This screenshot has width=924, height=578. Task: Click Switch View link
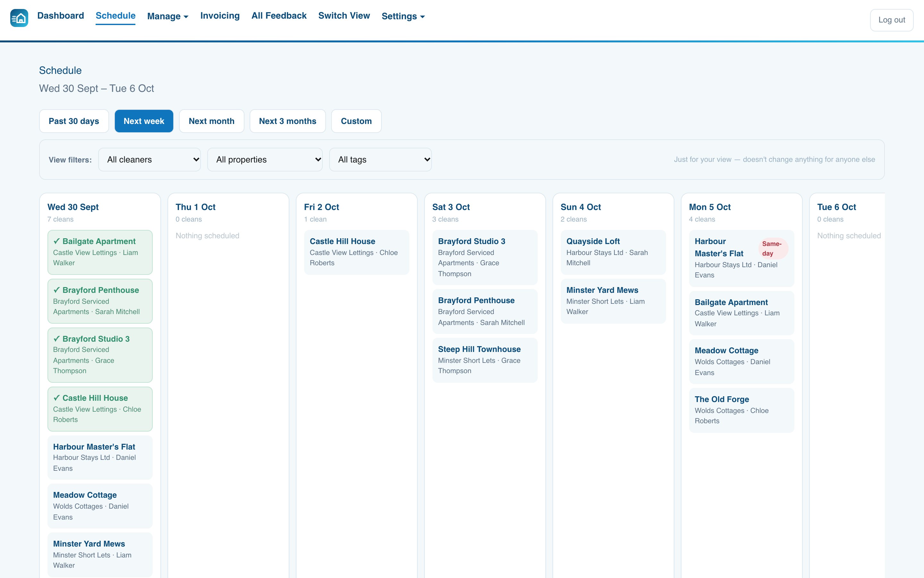point(344,16)
